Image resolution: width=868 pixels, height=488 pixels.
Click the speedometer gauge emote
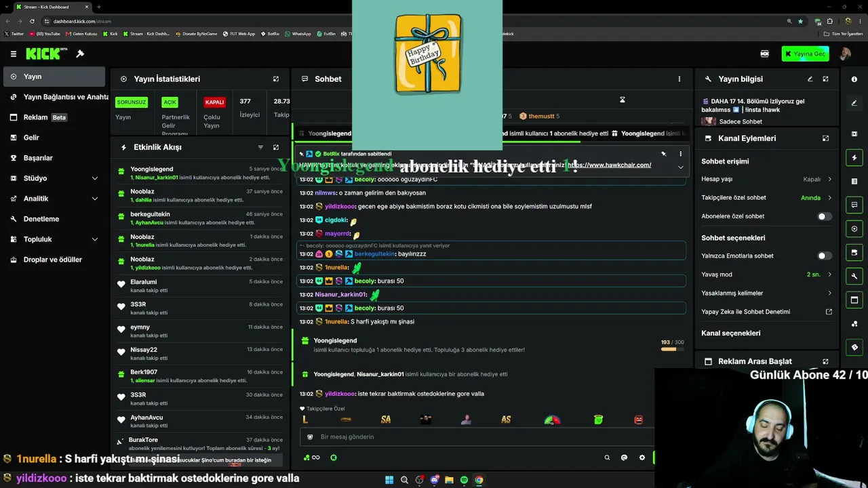[x=553, y=420]
